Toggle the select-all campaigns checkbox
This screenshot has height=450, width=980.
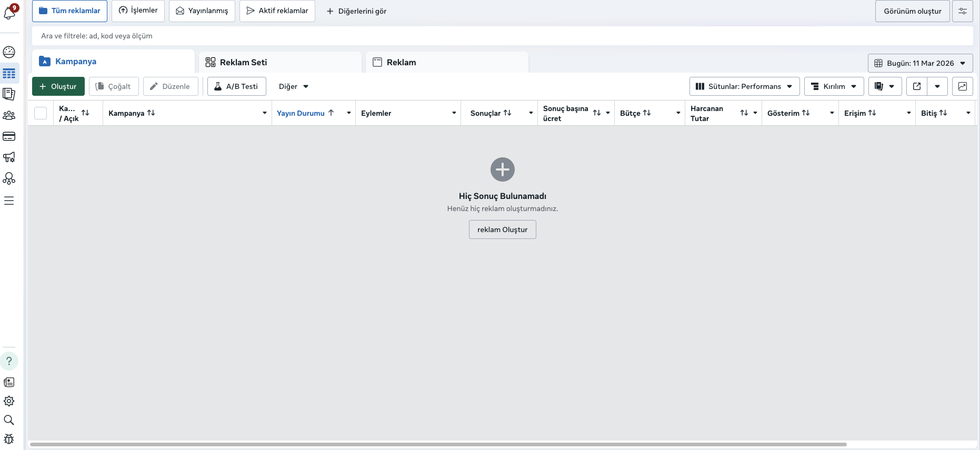[41, 113]
